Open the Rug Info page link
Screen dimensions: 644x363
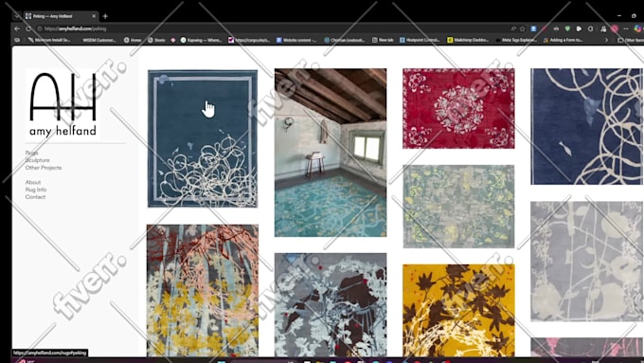[x=36, y=190]
